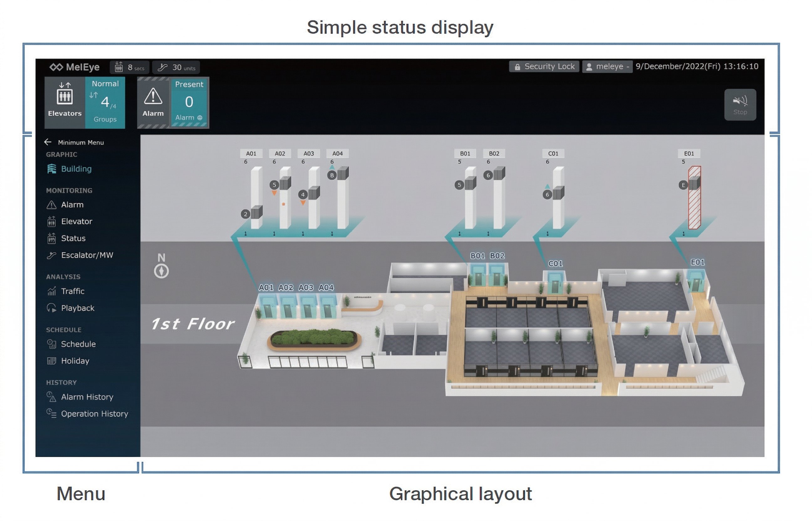The width and height of the screenshot is (812, 521).
Task: Open Escalator/MW monitoring view
Action: [87, 255]
